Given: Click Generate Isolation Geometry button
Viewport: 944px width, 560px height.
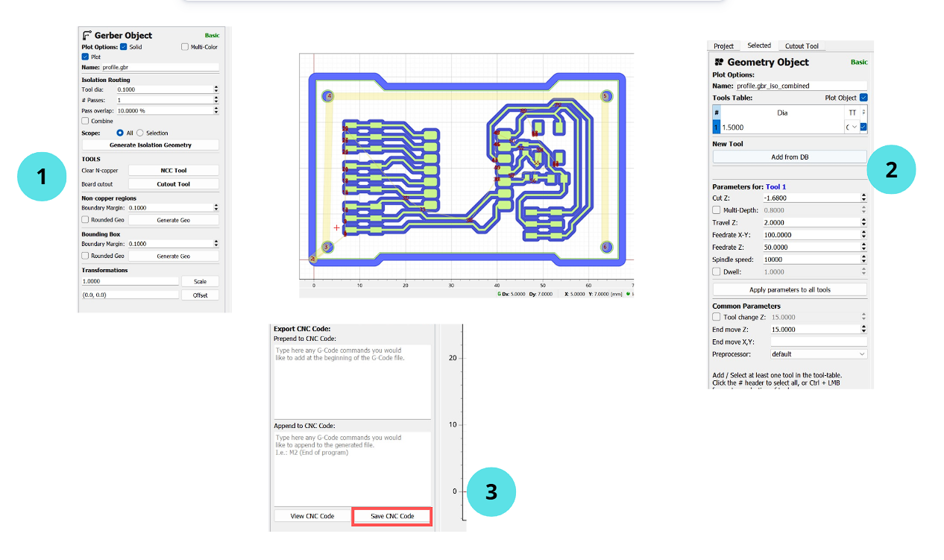Looking at the screenshot, I should tap(151, 145).
